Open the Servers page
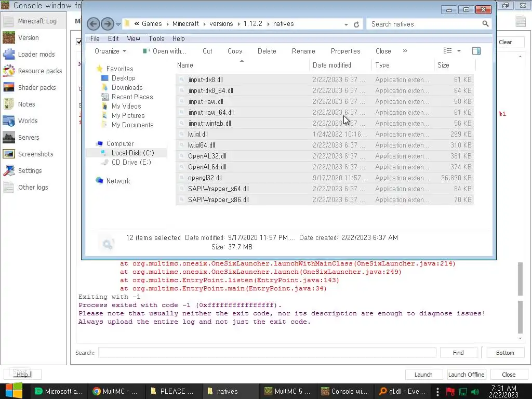The width and height of the screenshot is (532, 399). [x=33, y=137]
